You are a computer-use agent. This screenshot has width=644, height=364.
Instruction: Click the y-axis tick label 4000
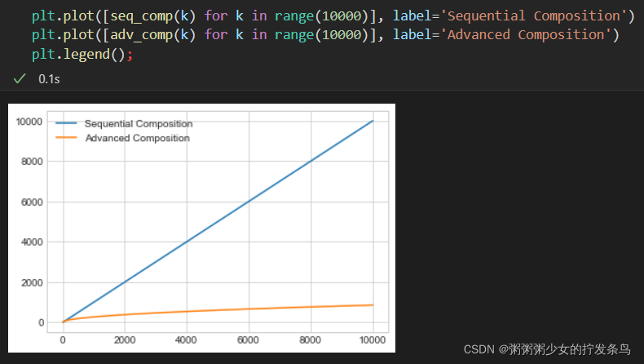(x=32, y=242)
